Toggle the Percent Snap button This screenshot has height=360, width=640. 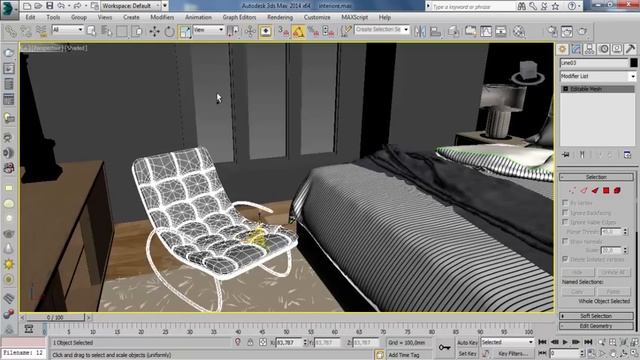tap(313, 31)
